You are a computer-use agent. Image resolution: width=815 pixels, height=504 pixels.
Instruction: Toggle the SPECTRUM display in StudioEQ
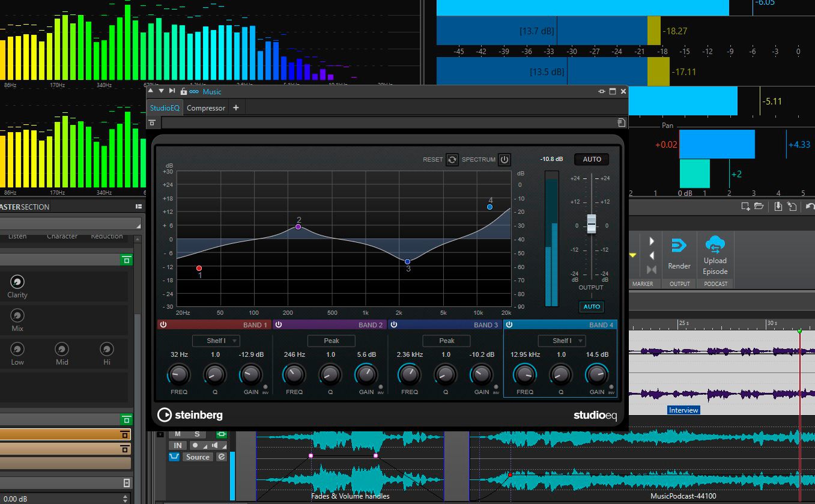[504, 160]
